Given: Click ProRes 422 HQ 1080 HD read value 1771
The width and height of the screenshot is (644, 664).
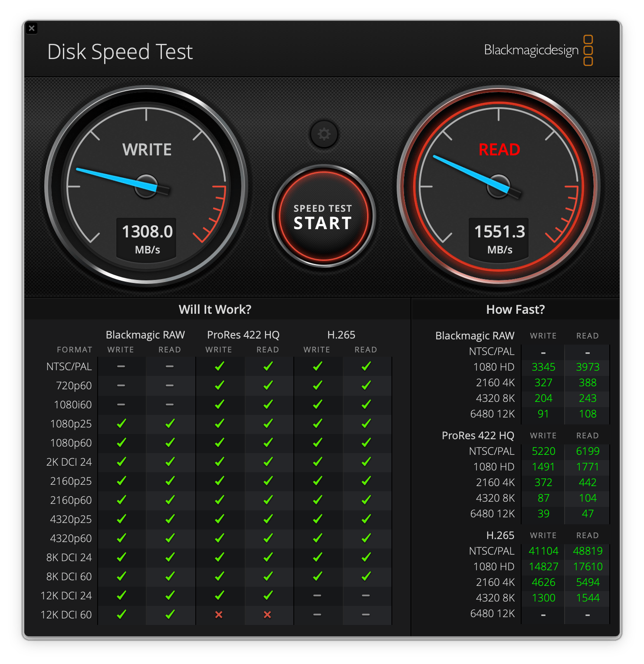Looking at the screenshot, I should [x=587, y=467].
